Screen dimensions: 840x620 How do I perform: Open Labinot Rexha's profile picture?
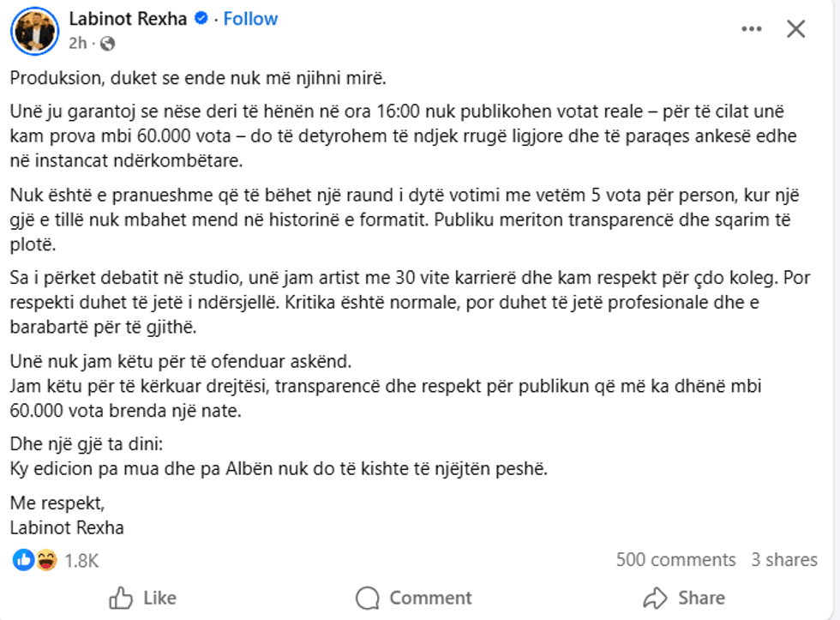click(34, 30)
